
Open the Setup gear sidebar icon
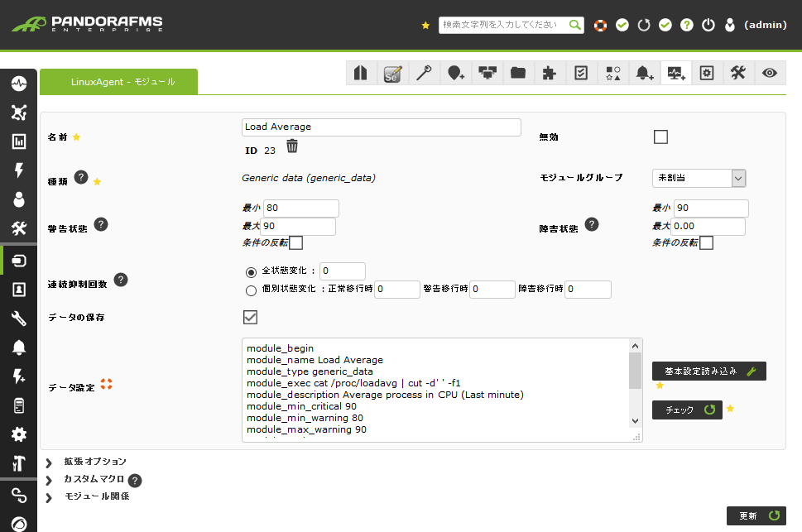coord(19,435)
